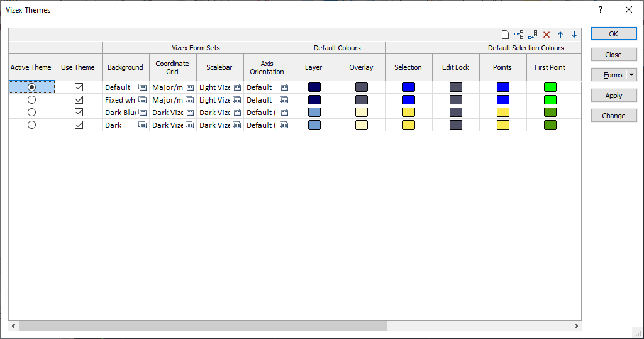
Task: Select Active Theme radio for Fixed wh row
Action: (31, 100)
